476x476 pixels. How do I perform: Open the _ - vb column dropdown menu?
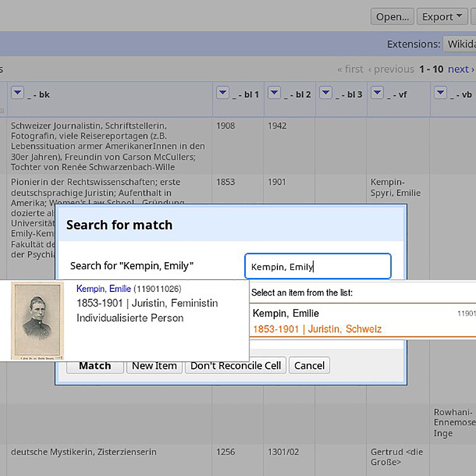[440, 93]
